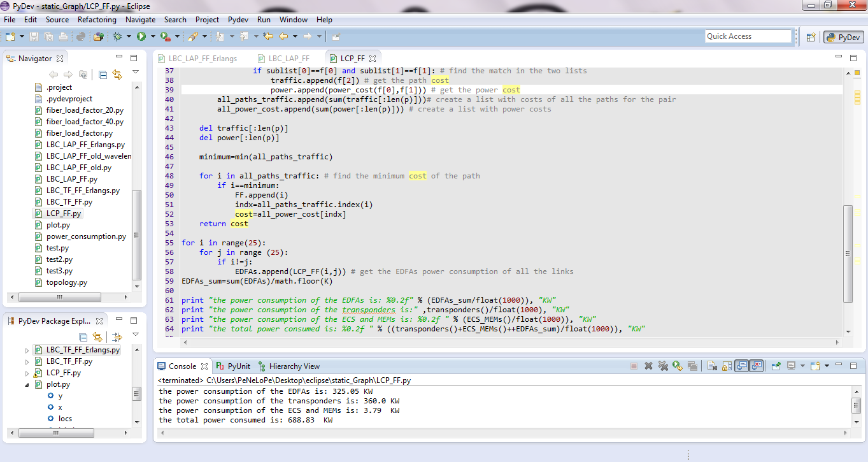Click the Run External Tools icon
The image size is (868, 462).
165,36
